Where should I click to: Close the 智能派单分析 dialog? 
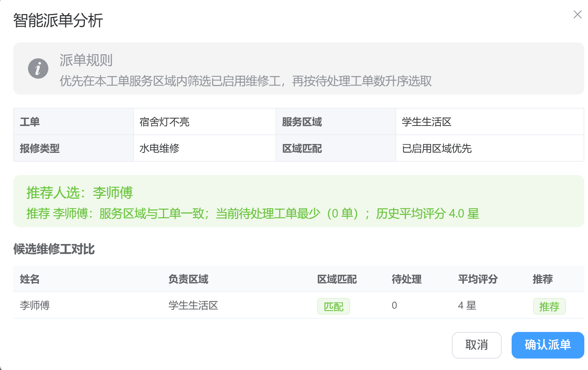577,14
